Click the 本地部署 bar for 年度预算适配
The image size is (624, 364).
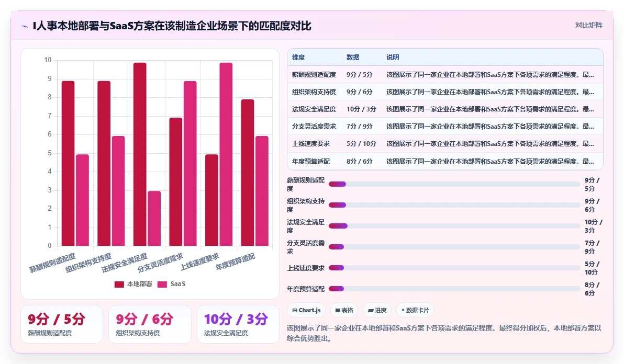tap(248, 173)
